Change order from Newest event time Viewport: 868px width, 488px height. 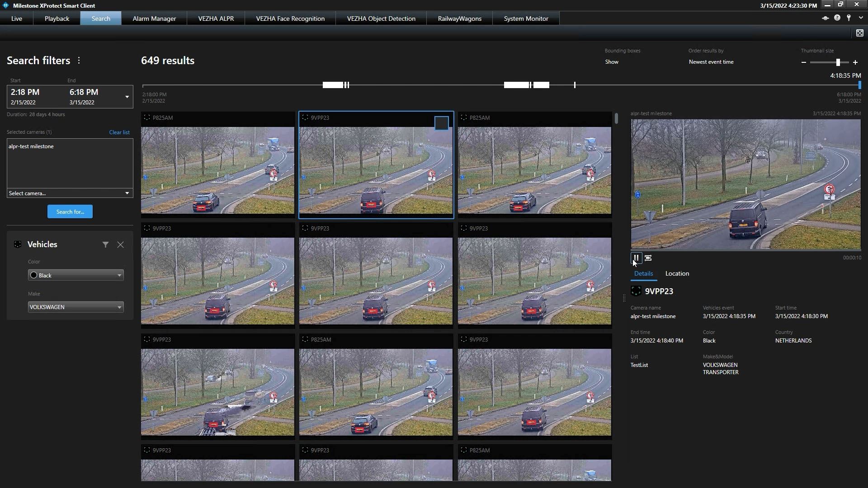(x=711, y=62)
